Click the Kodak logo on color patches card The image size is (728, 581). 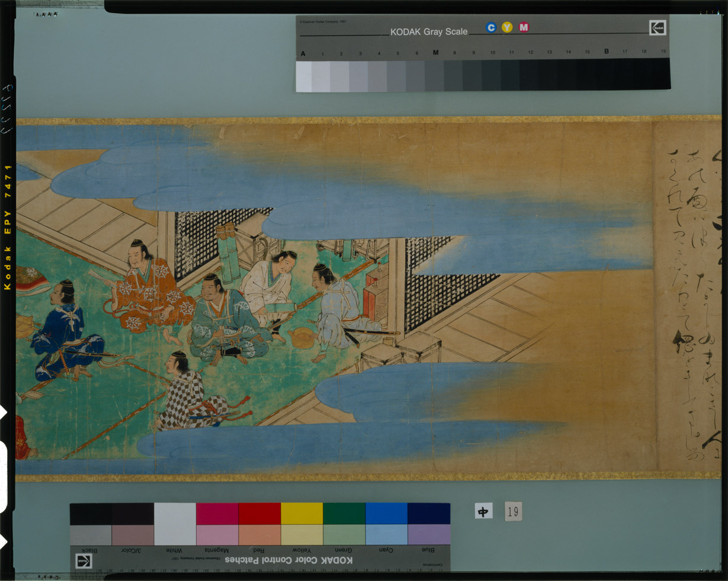pos(84,560)
